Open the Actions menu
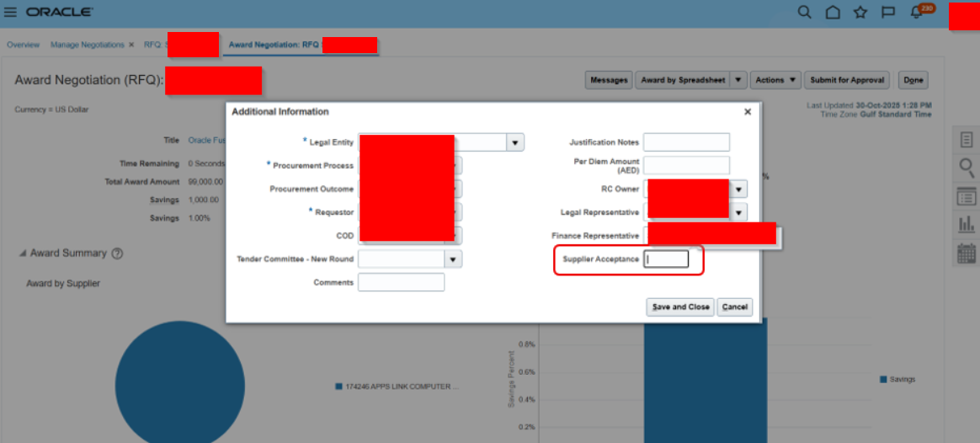The height and width of the screenshot is (443, 980). pos(775,80)
